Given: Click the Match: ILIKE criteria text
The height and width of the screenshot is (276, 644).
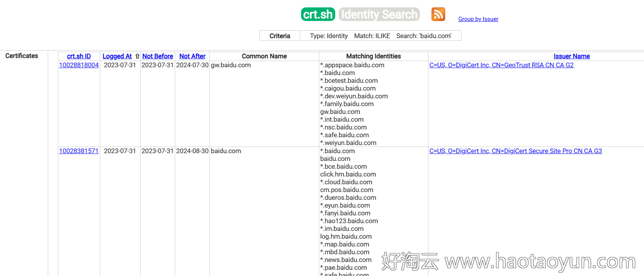Looking at the screenshot, I should 372,36.
